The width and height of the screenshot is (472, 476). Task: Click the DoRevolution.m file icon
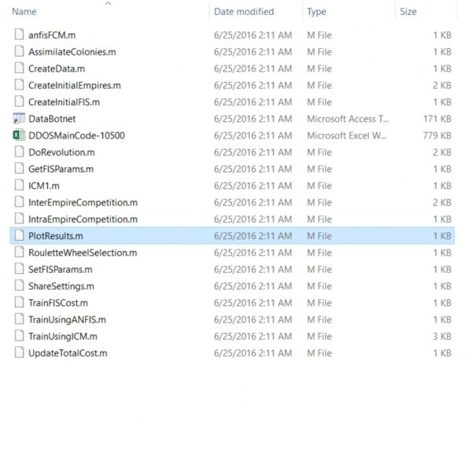click(x=19, y=152)
